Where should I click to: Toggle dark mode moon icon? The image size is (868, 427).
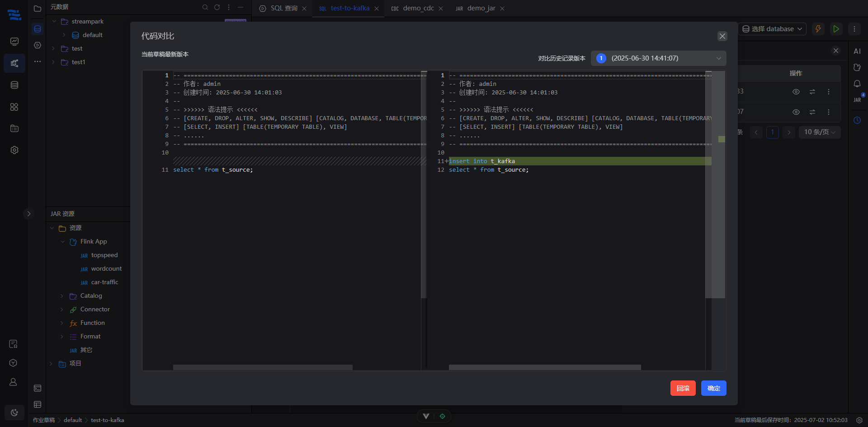[14, 412]
